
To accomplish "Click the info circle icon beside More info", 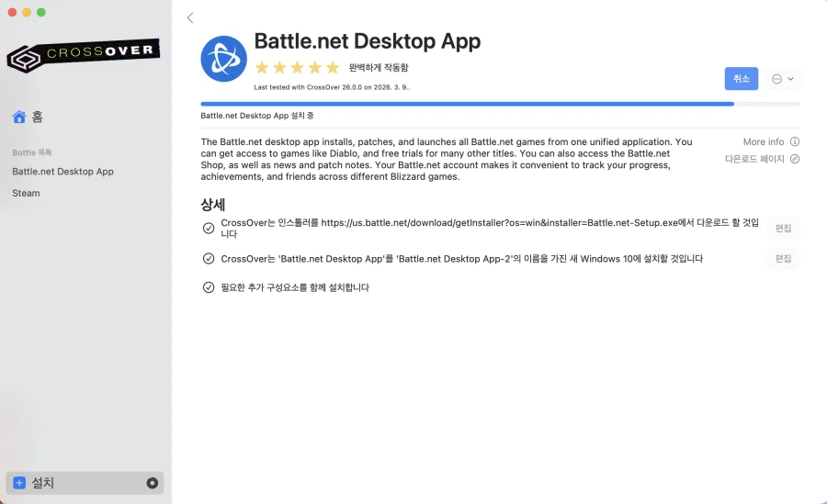I will tap(794, 141).
